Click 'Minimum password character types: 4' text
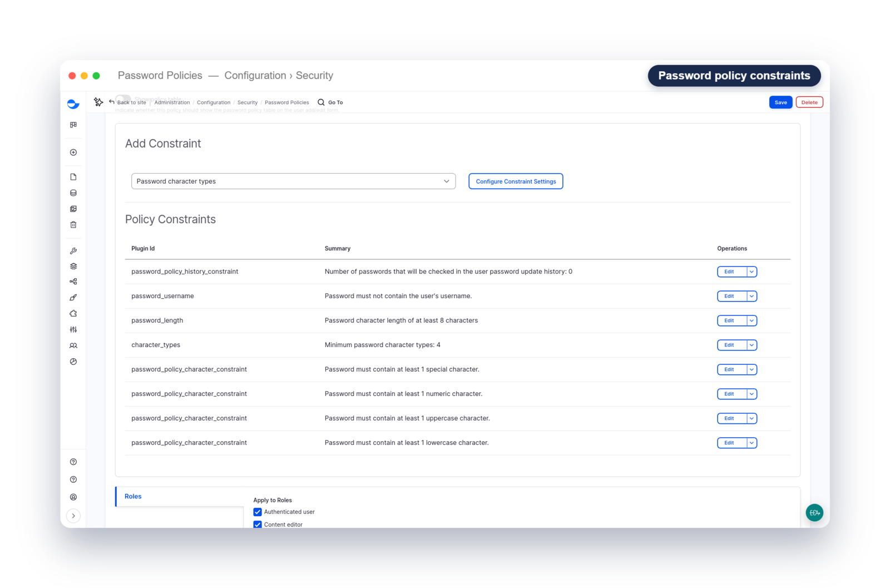The image size is (890, 588). click(x=383, y=345)
